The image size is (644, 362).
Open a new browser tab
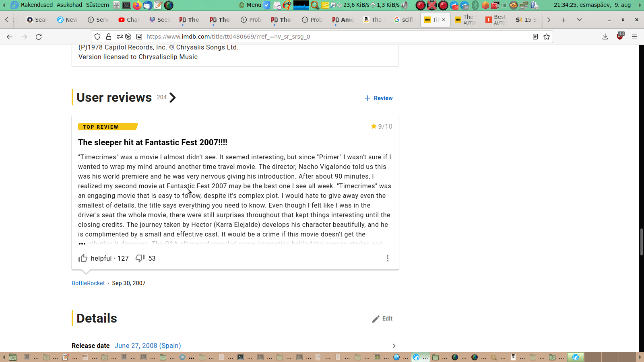564,20
